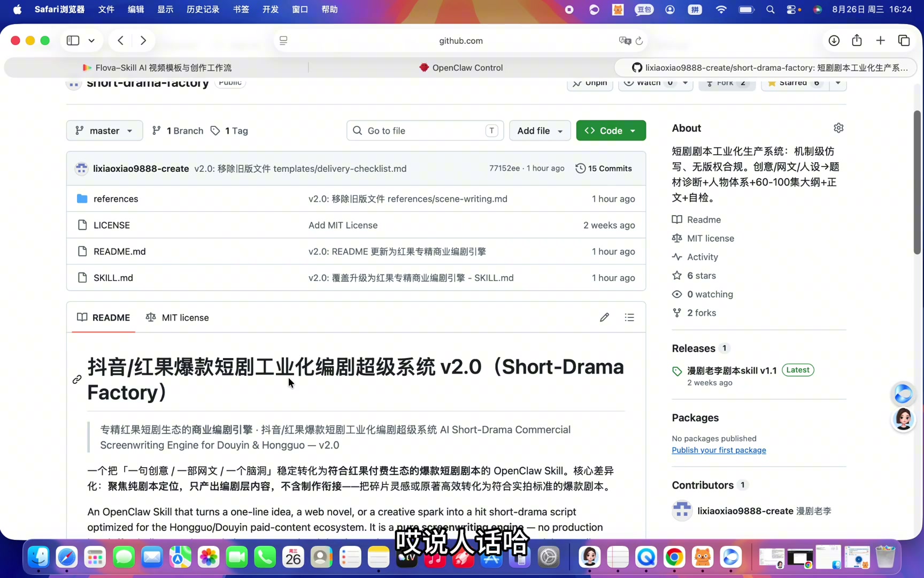Open the SKILL.md file
The width and height of the screenshot is (924, 578).
113,278
